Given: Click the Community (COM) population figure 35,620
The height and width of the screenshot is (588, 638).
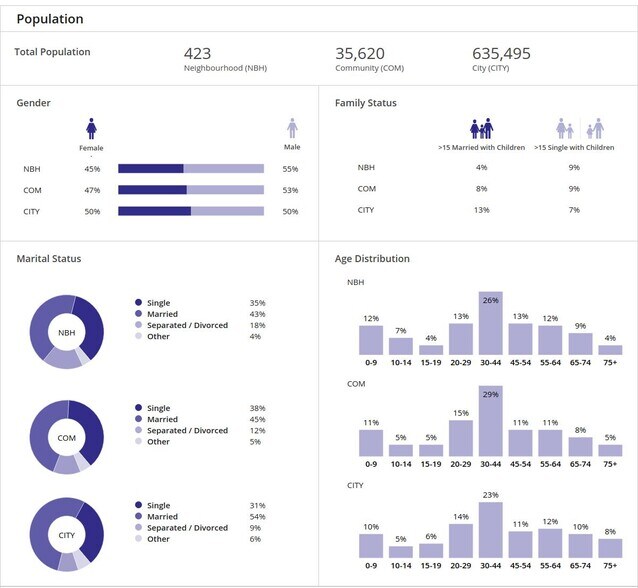Looking at the screenshot, I should click(x=360, y=53).
